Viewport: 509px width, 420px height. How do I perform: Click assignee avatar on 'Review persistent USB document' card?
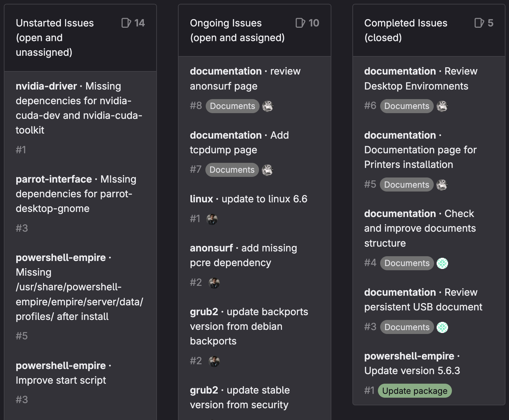pyautogui.click(x=442, y=327)
